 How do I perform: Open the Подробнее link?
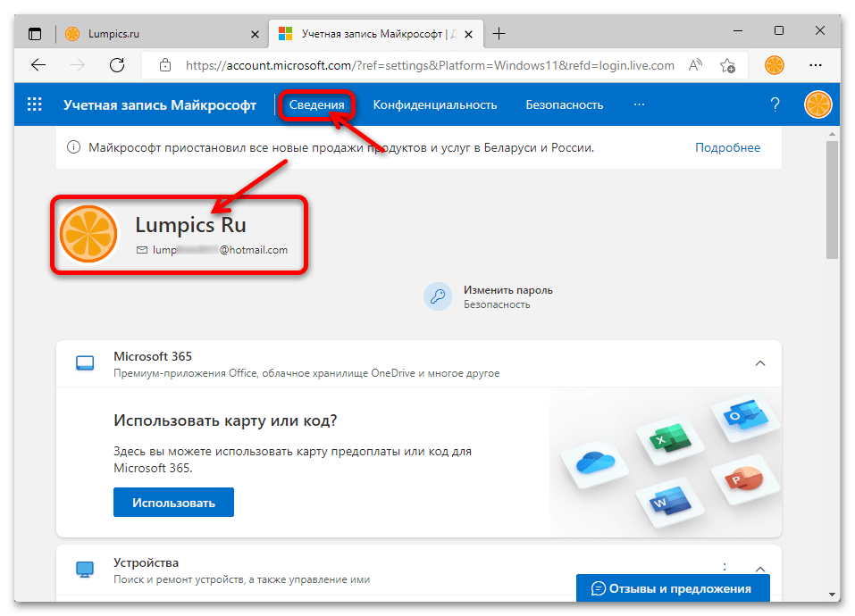point(727,147)
